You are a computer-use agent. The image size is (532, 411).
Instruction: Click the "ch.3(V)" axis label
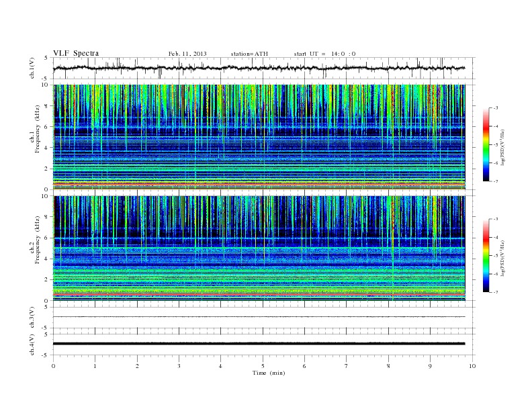pyautogui.click(x=32, y=318)
